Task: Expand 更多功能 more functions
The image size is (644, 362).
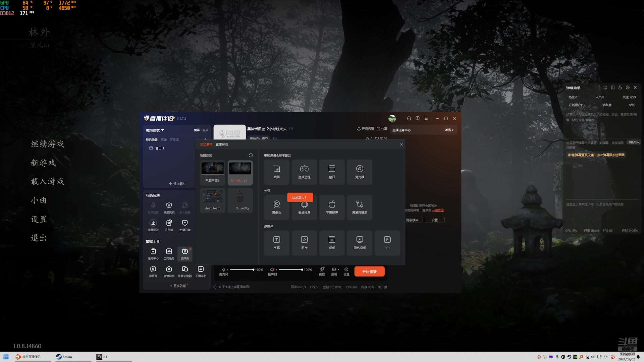Action: pos(177,286)
